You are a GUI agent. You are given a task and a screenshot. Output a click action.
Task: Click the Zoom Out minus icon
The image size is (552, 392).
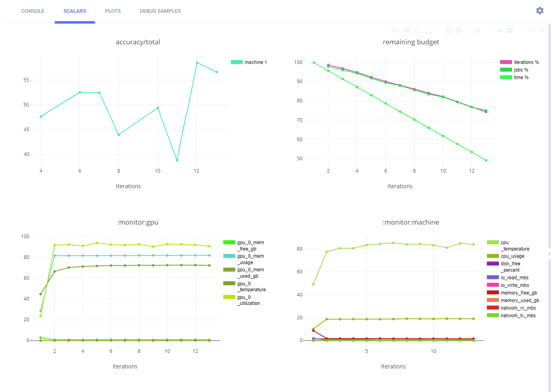coord(459,30)
